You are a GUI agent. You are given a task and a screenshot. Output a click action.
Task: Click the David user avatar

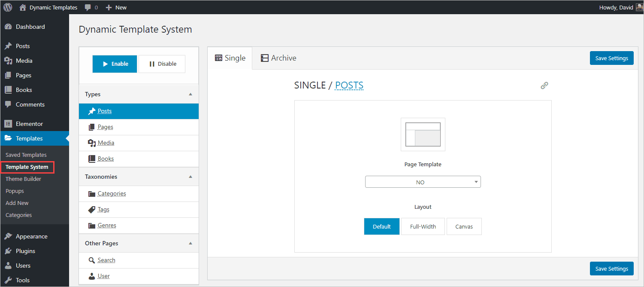pos(639,7)
